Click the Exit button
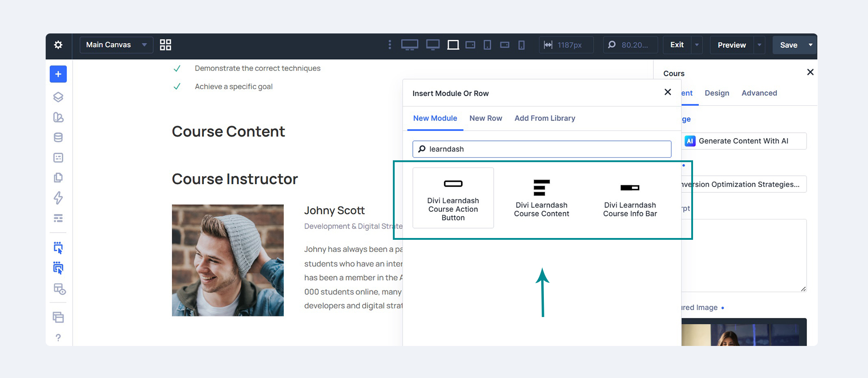 pos(677,45)
